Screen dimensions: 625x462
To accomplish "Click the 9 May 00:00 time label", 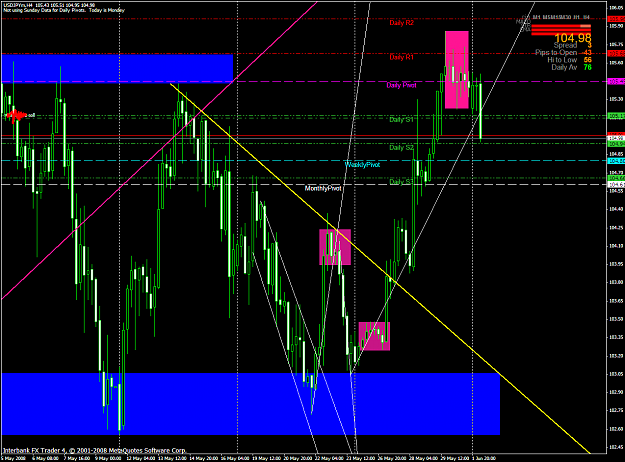I will point(108,458).
